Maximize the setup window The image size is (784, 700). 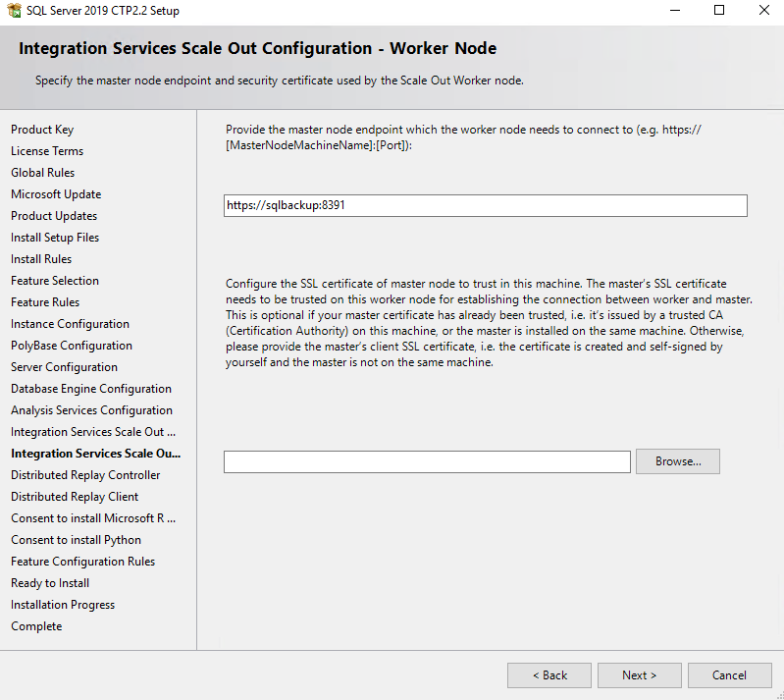click(x=719, y=10)
